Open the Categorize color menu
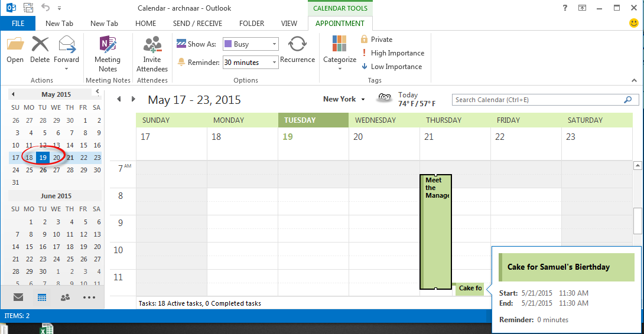 (340, 53)
